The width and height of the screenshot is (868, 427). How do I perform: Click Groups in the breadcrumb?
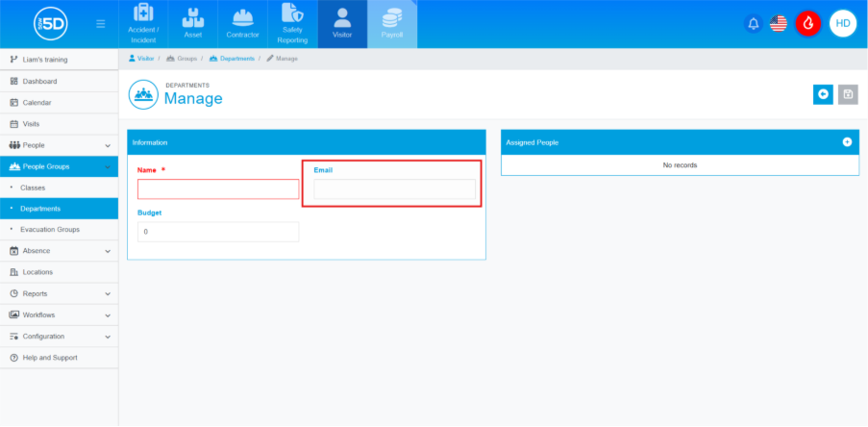(182, 58)
